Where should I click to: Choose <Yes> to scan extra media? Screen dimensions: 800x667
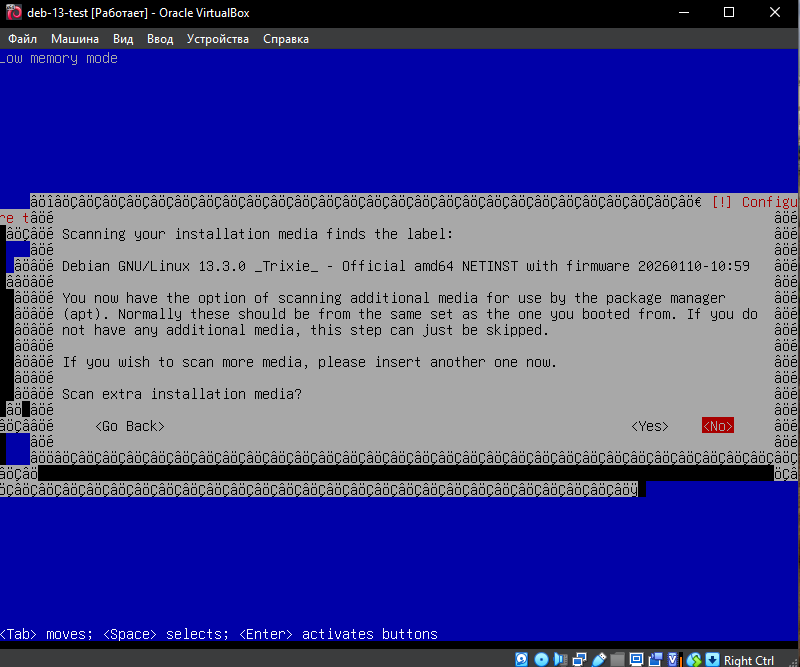point(650,426)
